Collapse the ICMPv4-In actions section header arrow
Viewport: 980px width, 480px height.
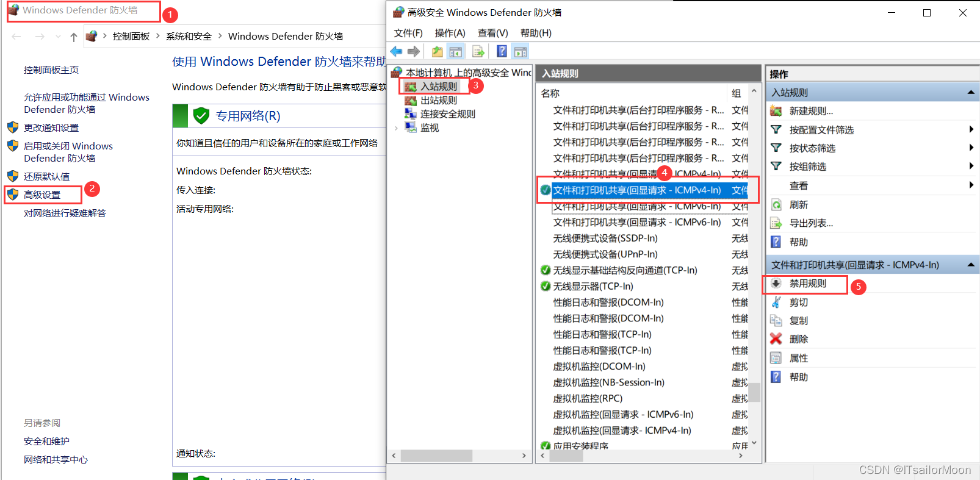click(x=971, y=265)
